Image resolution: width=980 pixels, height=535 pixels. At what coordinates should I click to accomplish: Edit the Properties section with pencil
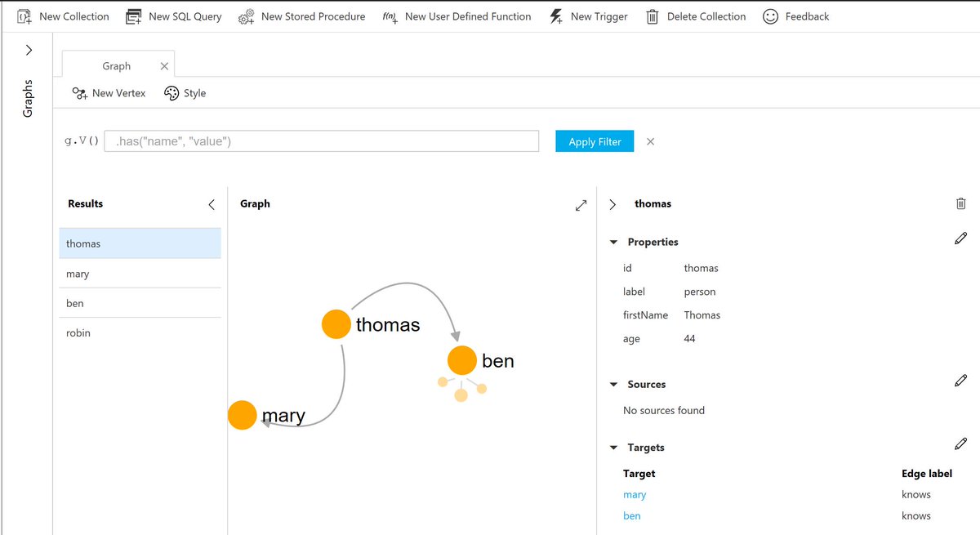point(961,239)
